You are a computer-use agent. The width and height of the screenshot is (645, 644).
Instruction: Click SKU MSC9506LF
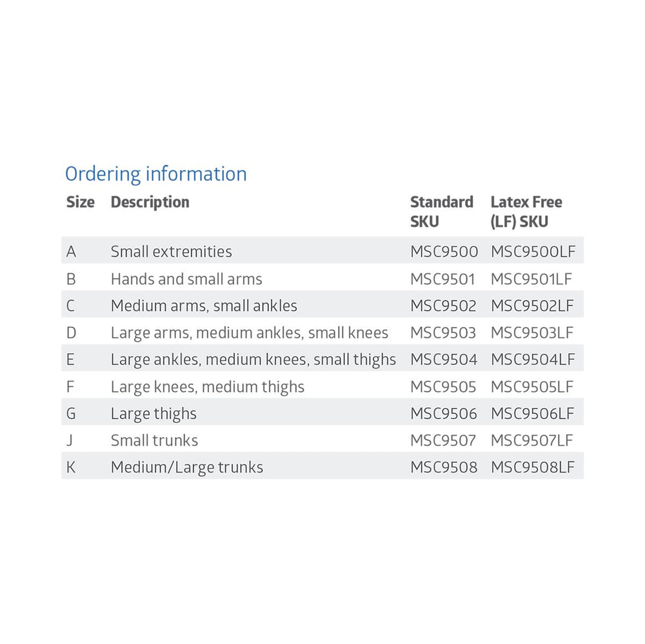[532, 414]
